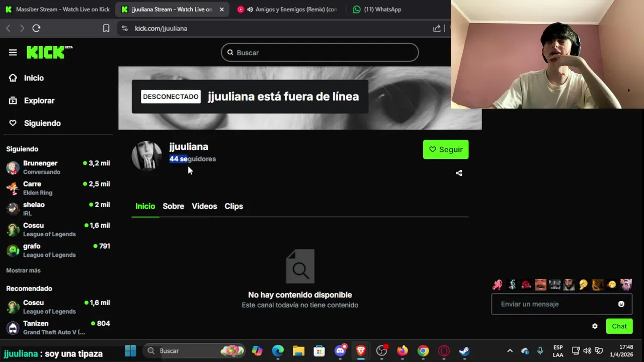
Task: Open chat settings gear icon
Action: 595,326
